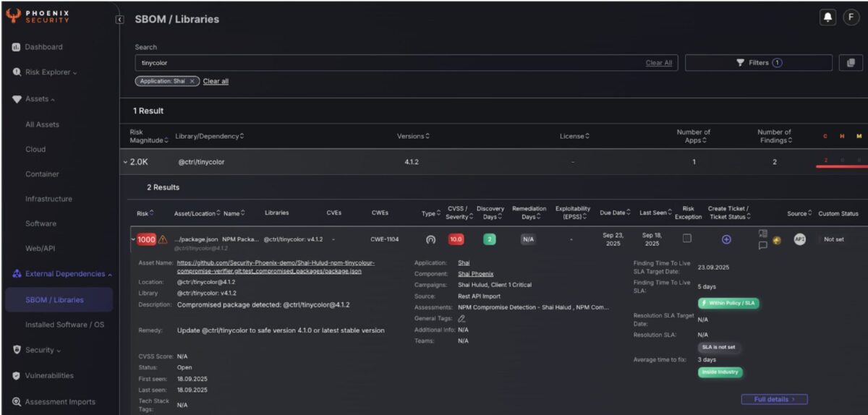The width and height of the screenshot is (868, 415).
Task: Click the Full details button
Action: 774,399
